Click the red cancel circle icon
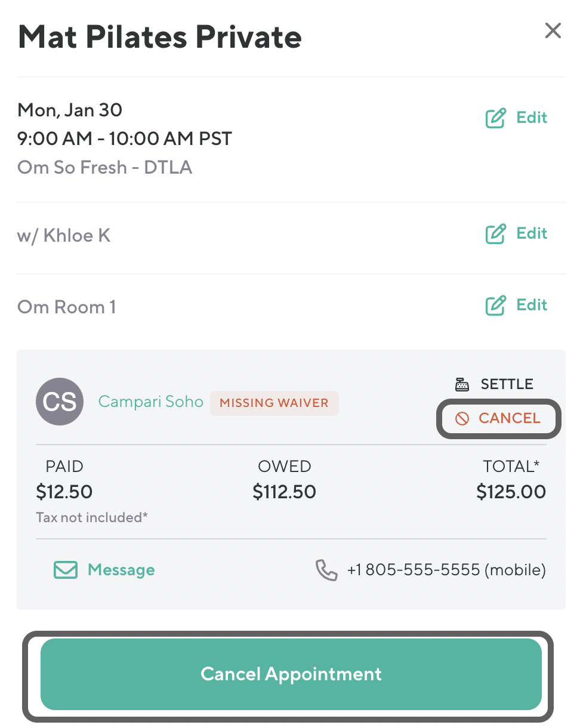Viewport: 580px width, 728px height. click(x=462, y=419)
